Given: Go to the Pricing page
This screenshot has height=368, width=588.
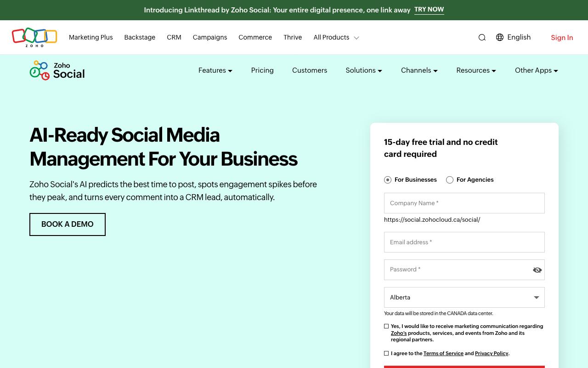Looking at the screenshot, I should (262, 70).
